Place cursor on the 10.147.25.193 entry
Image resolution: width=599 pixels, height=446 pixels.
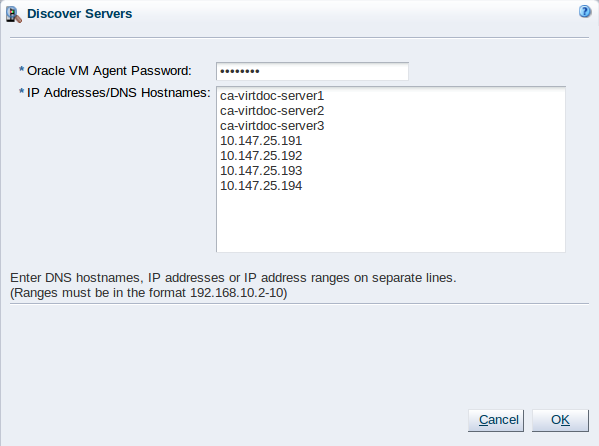(261, 170)
